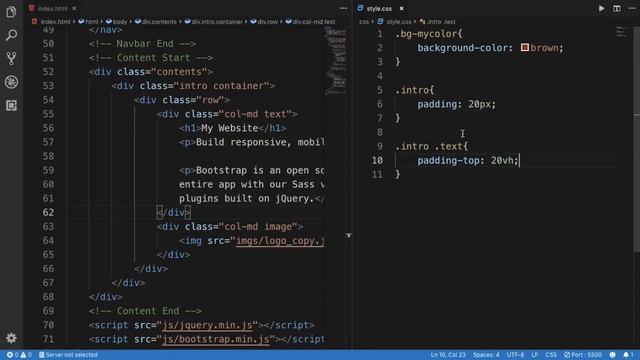Expand .intro .text breadcrumb segment
The width and height of the screenshot is (640, 360).
pos(437,22)
